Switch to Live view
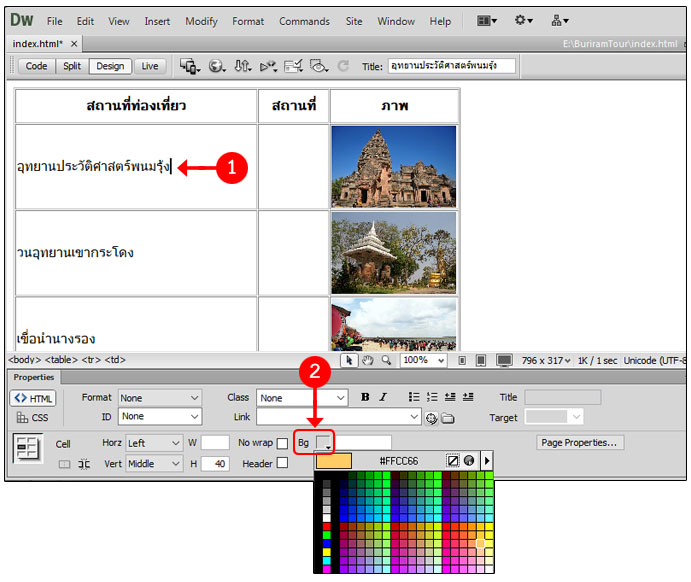Screen dimensions: 691x582 coord(149,66)
